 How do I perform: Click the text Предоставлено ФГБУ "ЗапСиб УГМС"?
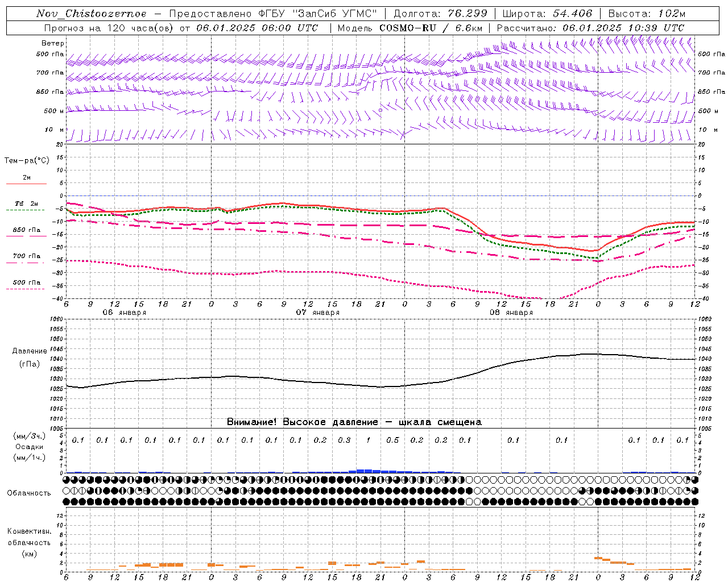click(273, 14)
